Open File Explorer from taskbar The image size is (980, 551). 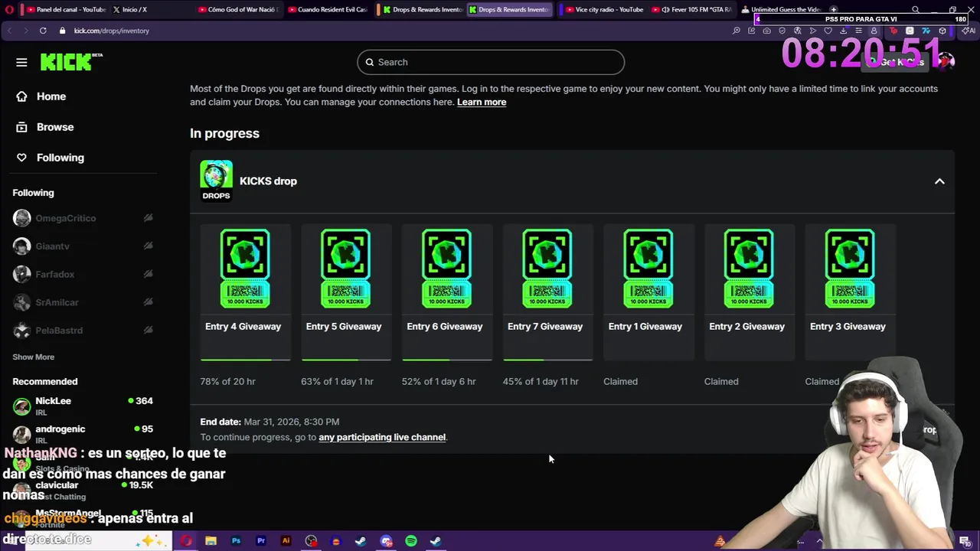(x=211, y=541)
